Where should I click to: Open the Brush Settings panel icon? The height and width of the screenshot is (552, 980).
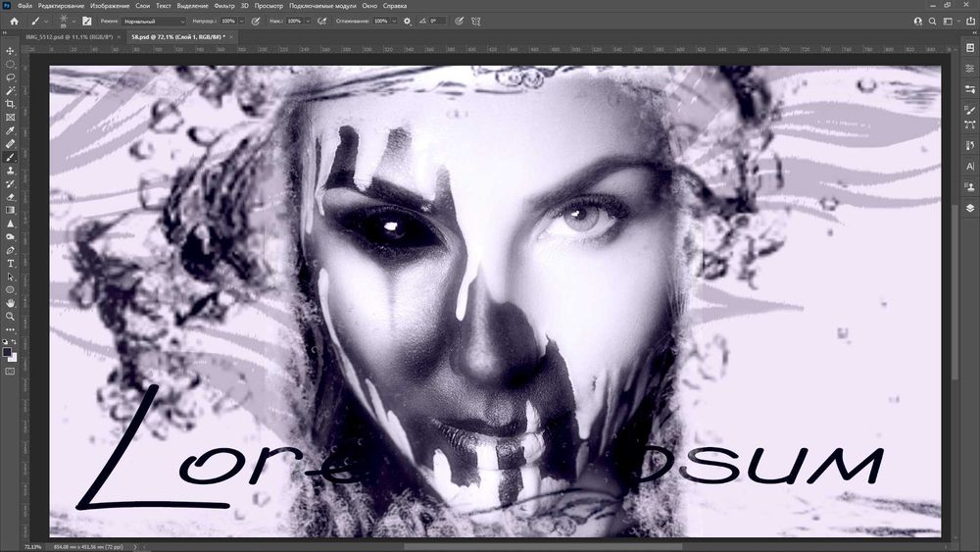pos(970,110)
